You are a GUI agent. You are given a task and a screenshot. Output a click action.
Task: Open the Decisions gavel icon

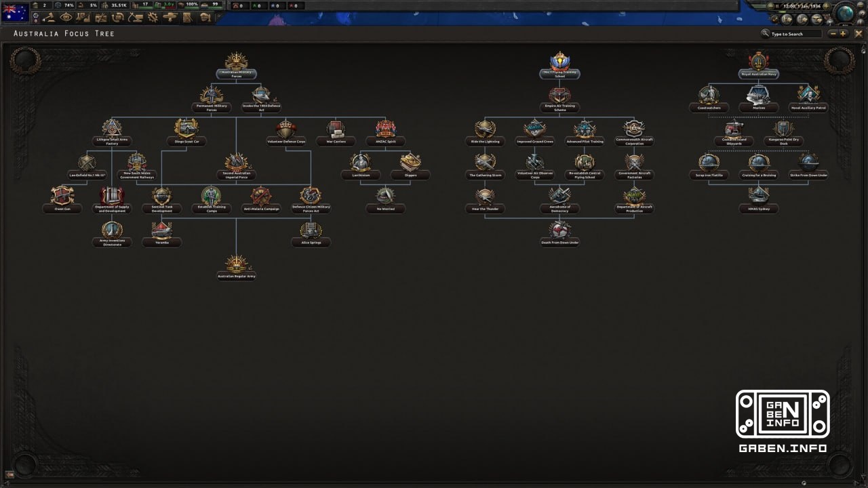[49, 18]
